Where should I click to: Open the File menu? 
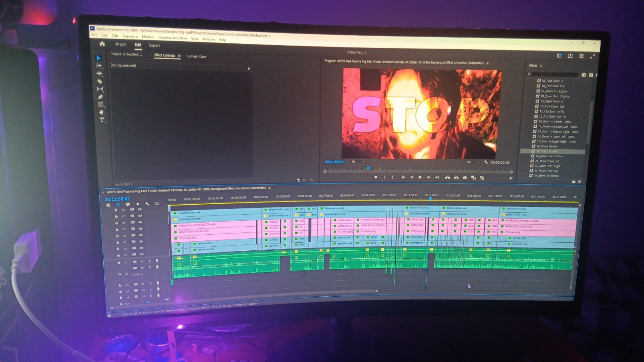pyautogui.click(x=94, y=35)
